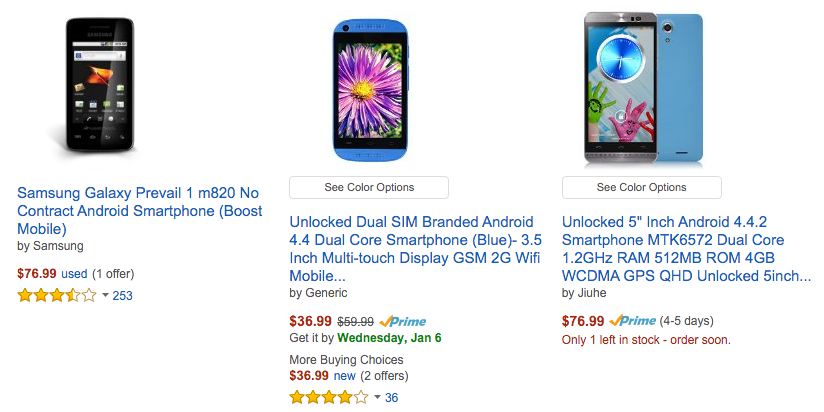
Task: Click the $36.99 price under More Buying Choices
Action: click(309, 376)
